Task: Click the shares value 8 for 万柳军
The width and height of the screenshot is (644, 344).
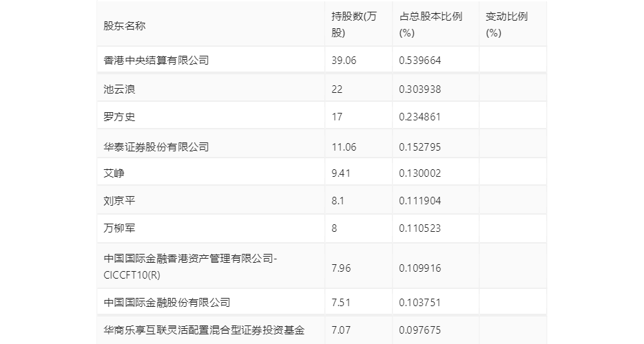Action: pyautogui.click(x=334, y=228)
